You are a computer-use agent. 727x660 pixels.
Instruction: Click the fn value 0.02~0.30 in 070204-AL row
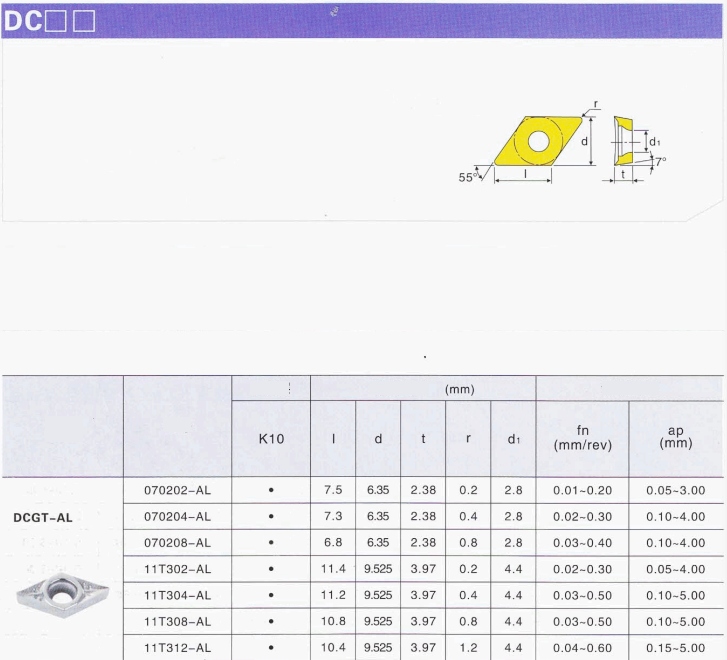[x=583, y=517]
